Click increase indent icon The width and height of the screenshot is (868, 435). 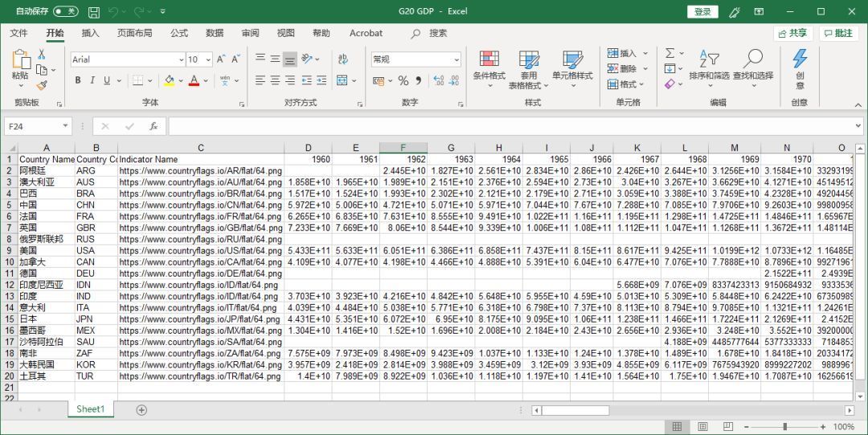coord(321,81)
